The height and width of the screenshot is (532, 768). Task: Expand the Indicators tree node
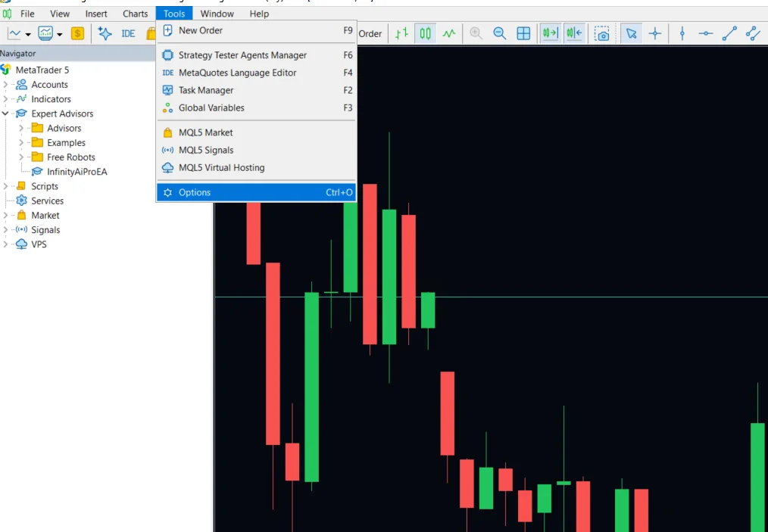click(5, 99)
